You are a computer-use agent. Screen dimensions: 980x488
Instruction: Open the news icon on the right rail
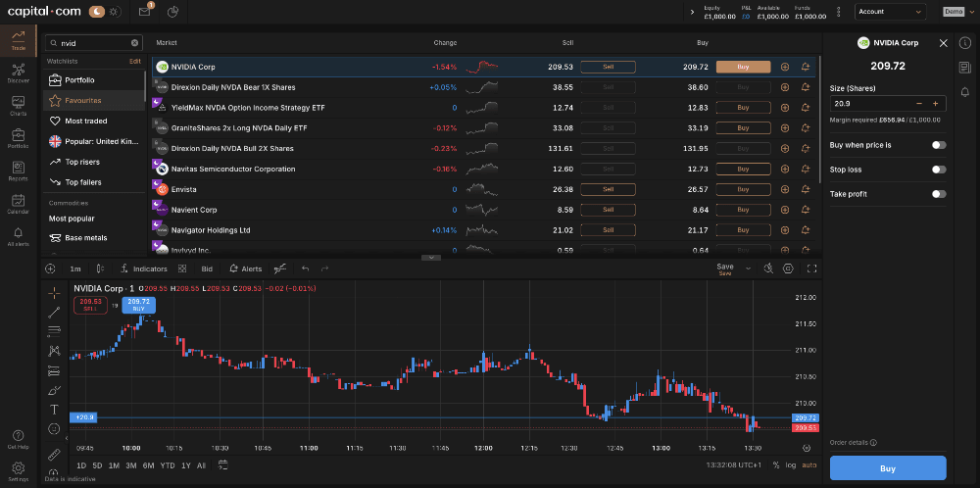(x=965, y=68)
